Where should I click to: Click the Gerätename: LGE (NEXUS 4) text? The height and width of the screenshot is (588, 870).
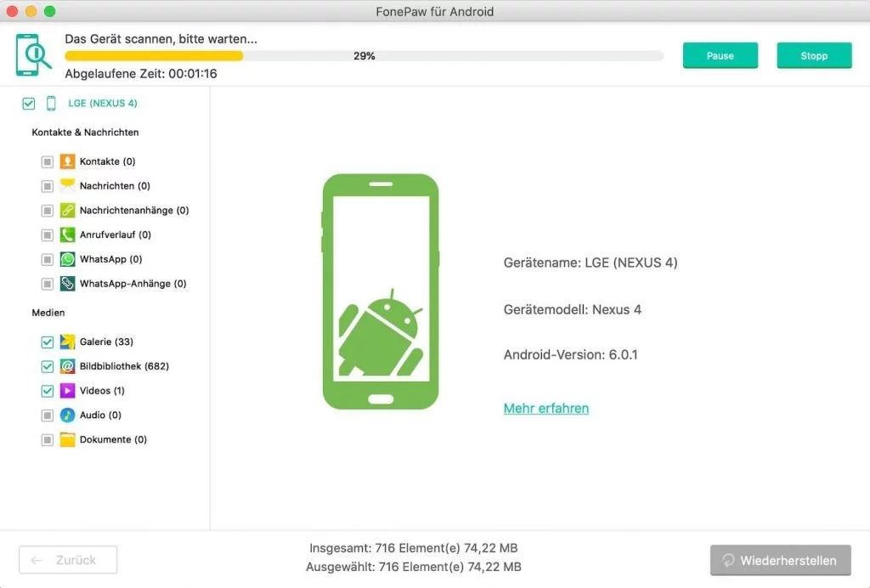(590, 263)
